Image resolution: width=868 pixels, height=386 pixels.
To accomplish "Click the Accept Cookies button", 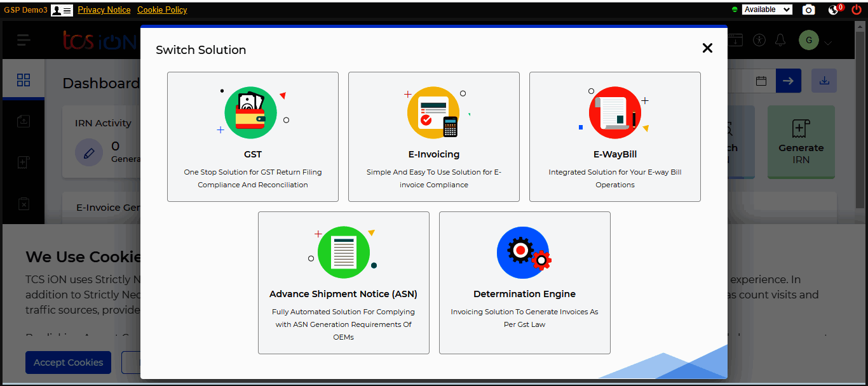I will pyautogui.click(x=68, y=362).
